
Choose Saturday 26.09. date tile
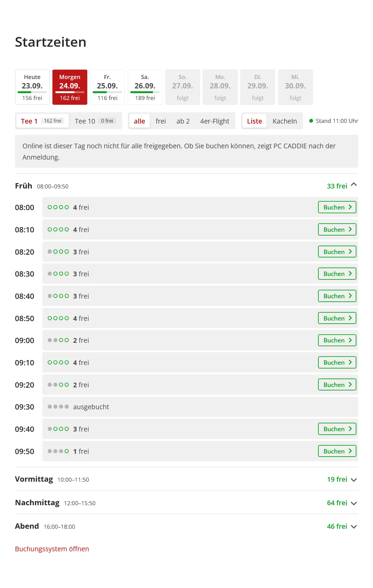[x=145, y=87]
